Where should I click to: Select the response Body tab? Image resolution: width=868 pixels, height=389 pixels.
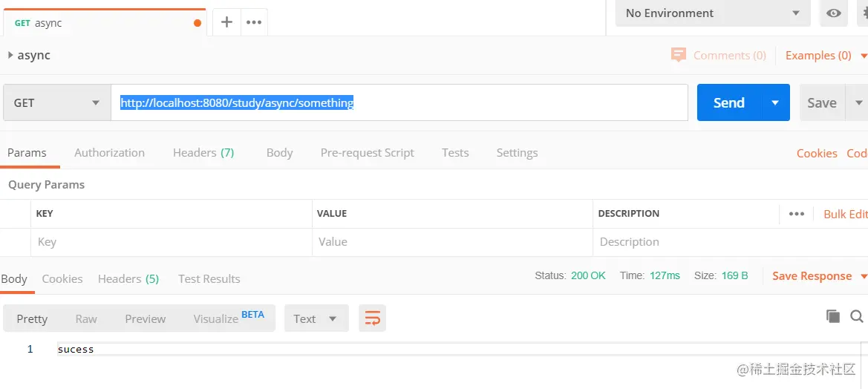point(14,279)
